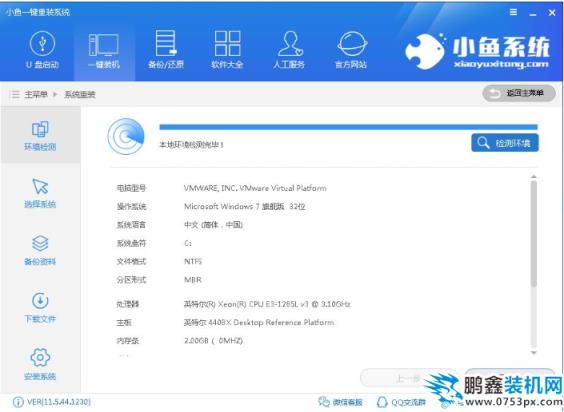
Task: Visit the 官方网站 official website
Action: pos(351,50)
